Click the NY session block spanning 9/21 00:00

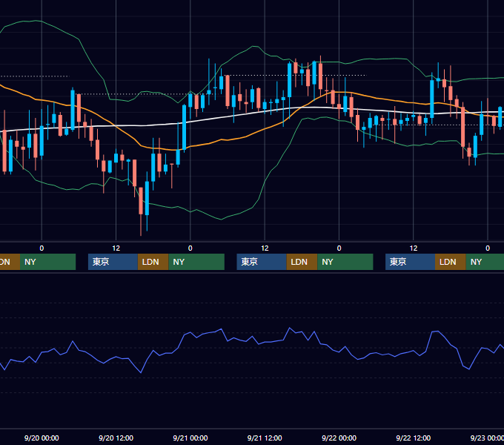[x=196, y=262]
